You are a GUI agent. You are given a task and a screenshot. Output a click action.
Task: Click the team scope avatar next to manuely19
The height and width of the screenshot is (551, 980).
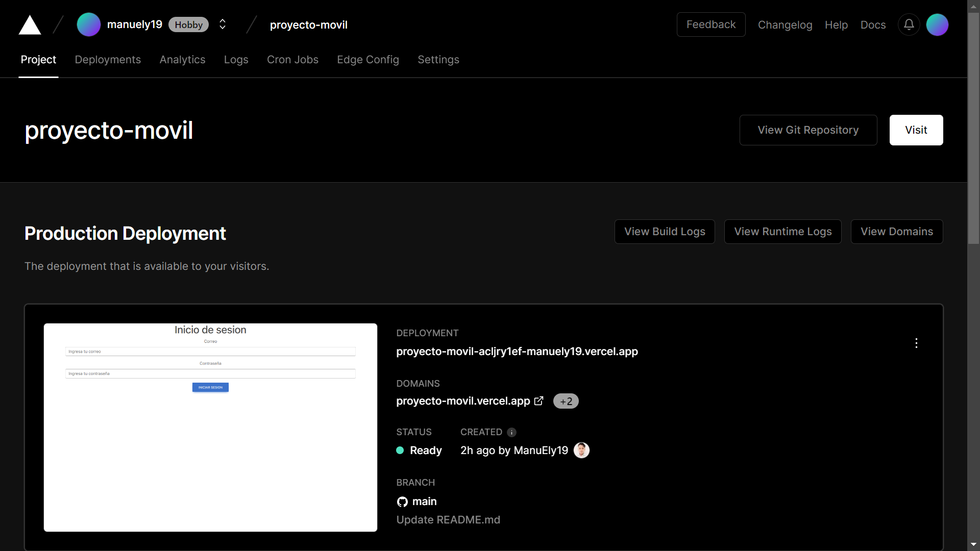click(88, 24)
